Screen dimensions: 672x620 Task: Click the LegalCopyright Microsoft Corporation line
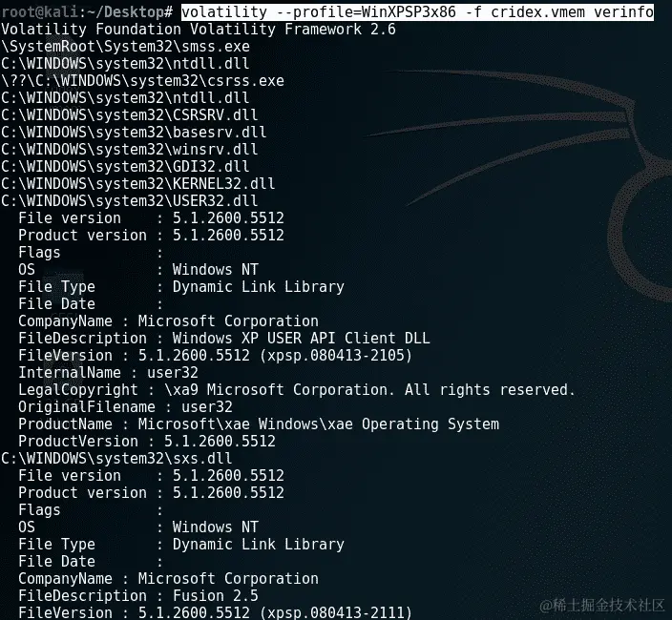[297, 389]
